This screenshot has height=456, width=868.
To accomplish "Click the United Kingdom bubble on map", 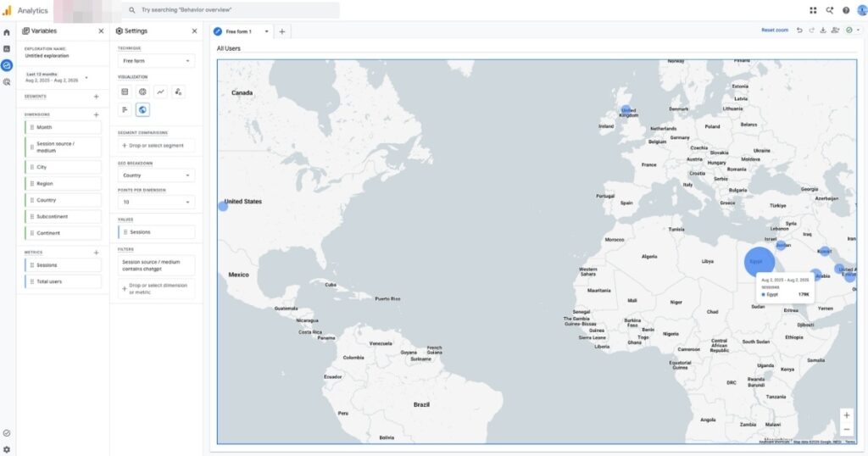I will 626,110.
